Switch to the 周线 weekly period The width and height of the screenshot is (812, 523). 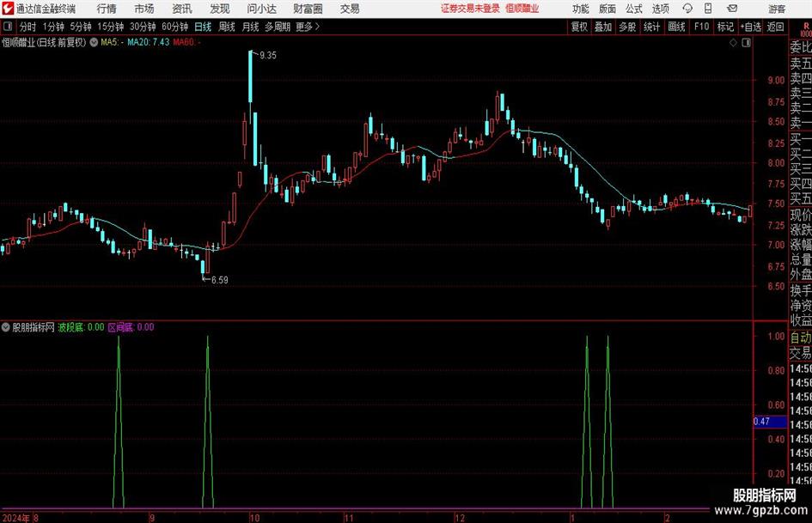(227, 27)
